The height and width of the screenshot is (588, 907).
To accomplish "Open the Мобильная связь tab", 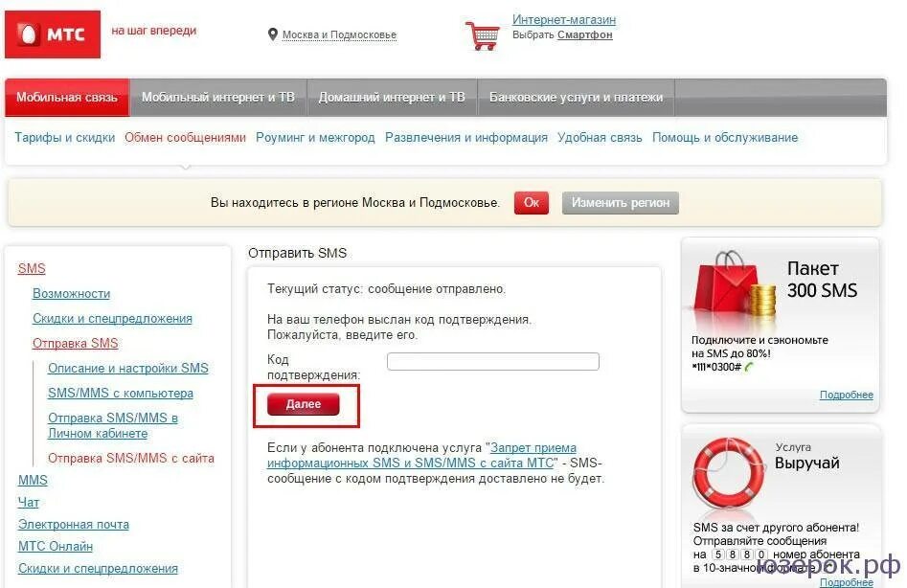I will click(x=67, y=97).
